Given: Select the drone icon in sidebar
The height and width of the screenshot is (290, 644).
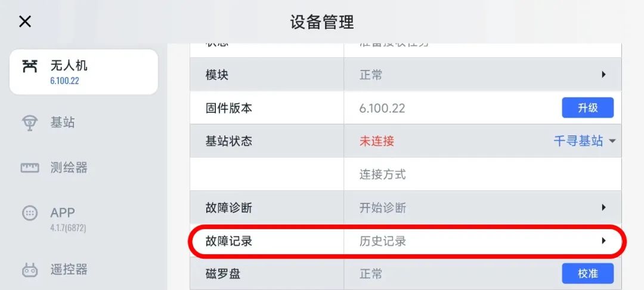Looking at the screenshot, I should (x=29, y=66).
